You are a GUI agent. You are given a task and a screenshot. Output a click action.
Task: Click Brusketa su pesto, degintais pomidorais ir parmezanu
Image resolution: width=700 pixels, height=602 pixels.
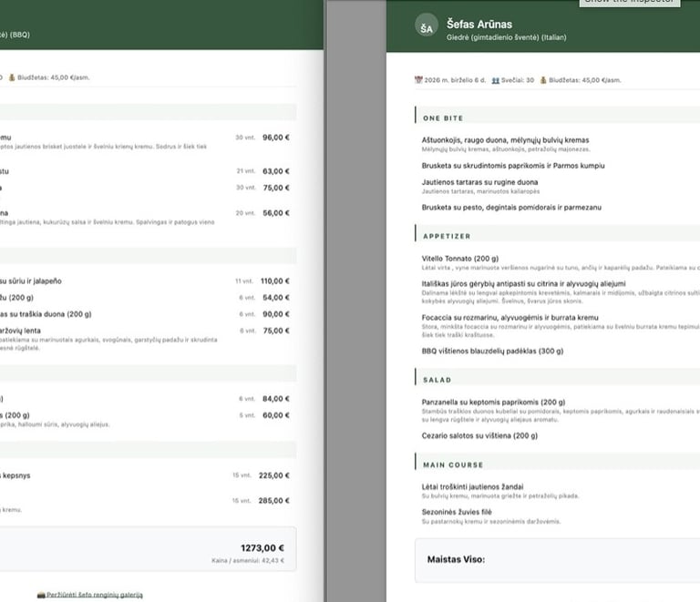(511, 208)
